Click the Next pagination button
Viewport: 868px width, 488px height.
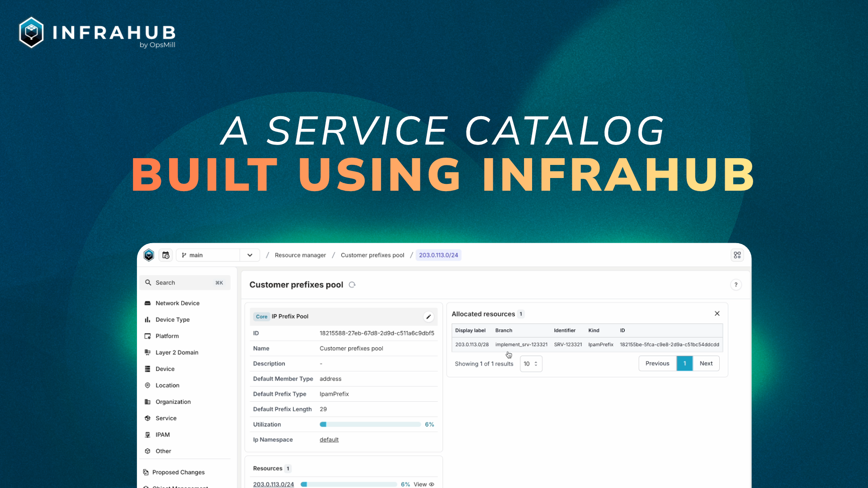tap(706, 363)
